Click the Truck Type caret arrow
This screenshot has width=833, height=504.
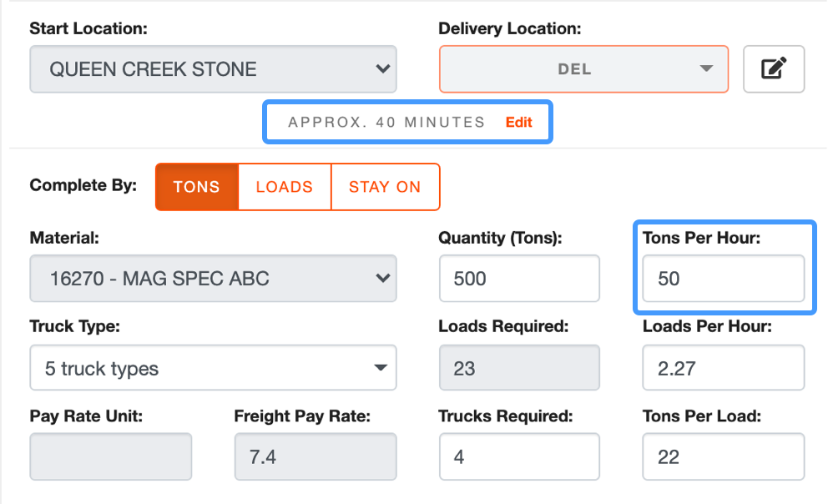coord(380,367)
